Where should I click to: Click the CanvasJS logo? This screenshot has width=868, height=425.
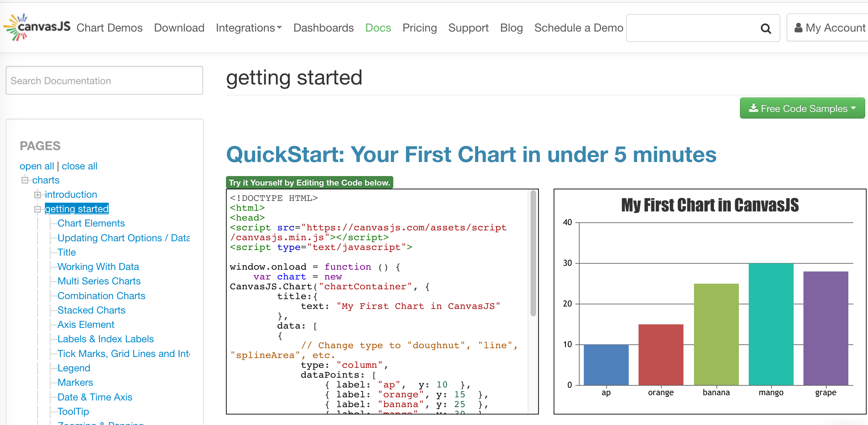point(37,27)
